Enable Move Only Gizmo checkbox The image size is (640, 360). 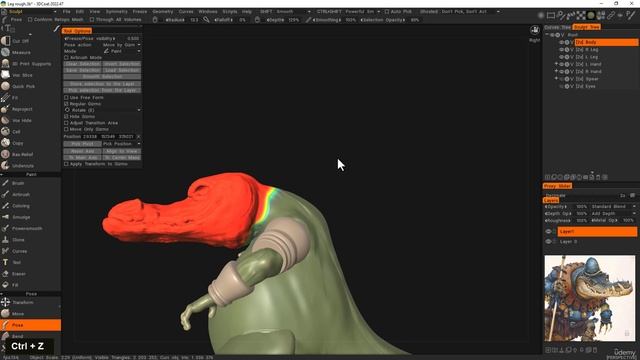(66, 129)
